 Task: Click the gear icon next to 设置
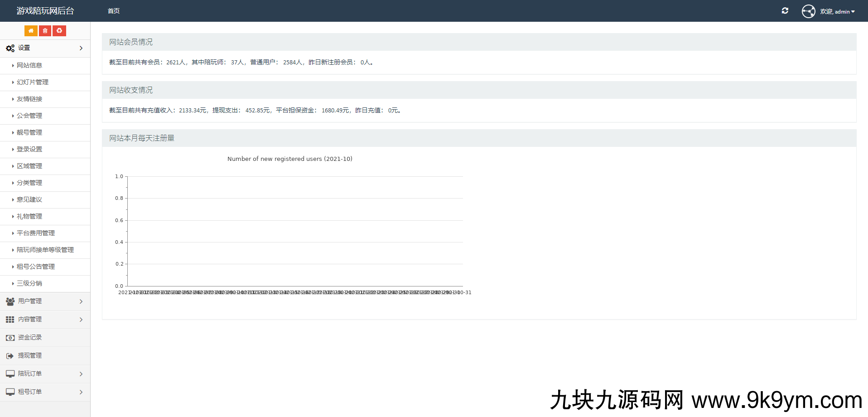pyautogui.click(x=10, y=48)
